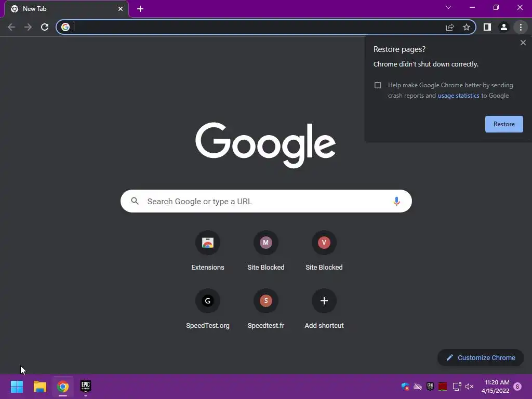Start voice search with microphone
This screenshot has width=532, height=399.
tap(396, 201)
